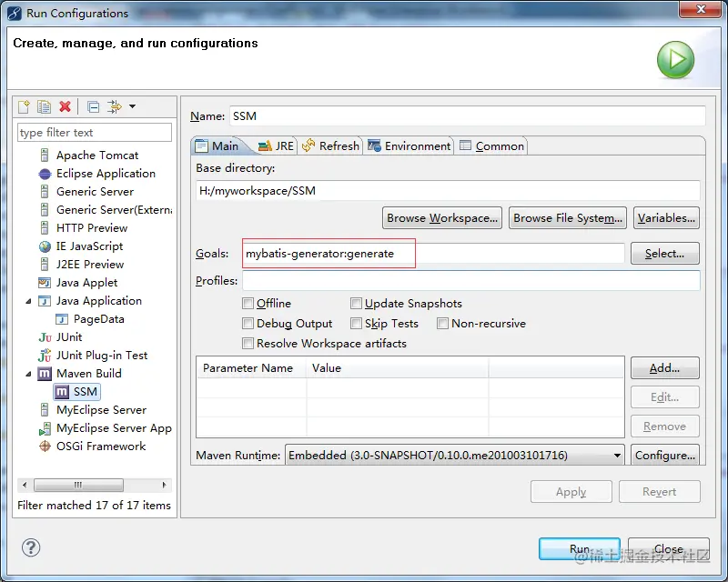Image resolution: width=728 pixels, height=582 pixels.
Task: Click the Goals input field
Action: point(434,254)
